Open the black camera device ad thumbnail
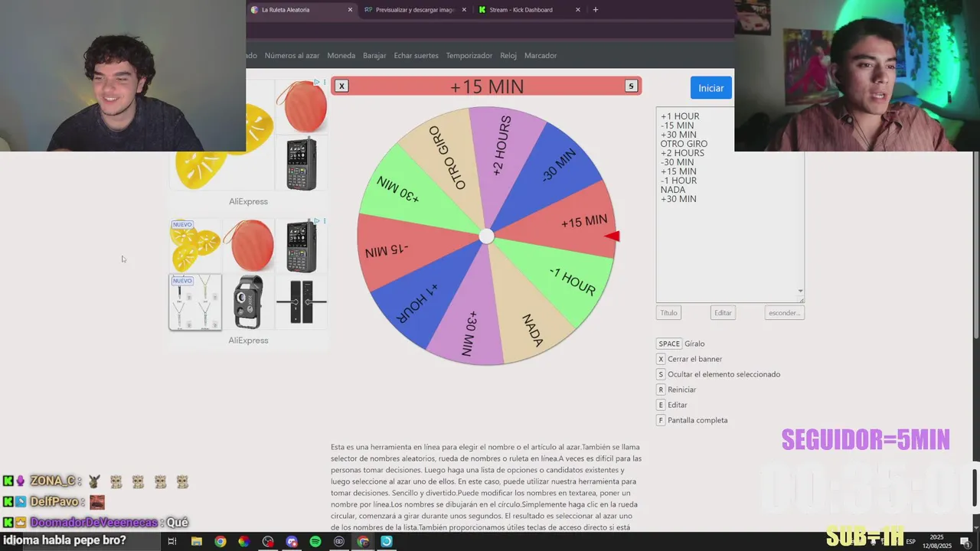Viewport: 980px width, 551px height. point(248,302)
